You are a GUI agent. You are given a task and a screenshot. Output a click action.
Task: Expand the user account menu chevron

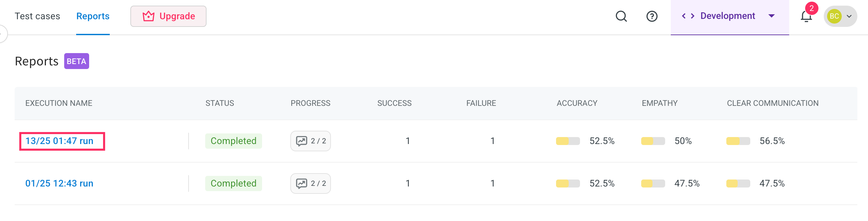pos(849,16)
